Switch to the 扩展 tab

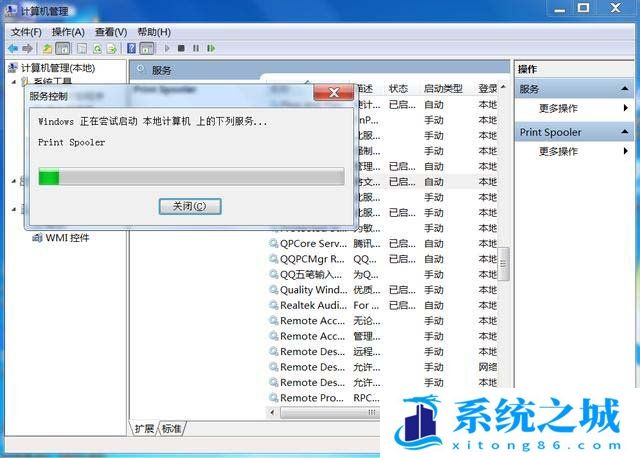145,429
